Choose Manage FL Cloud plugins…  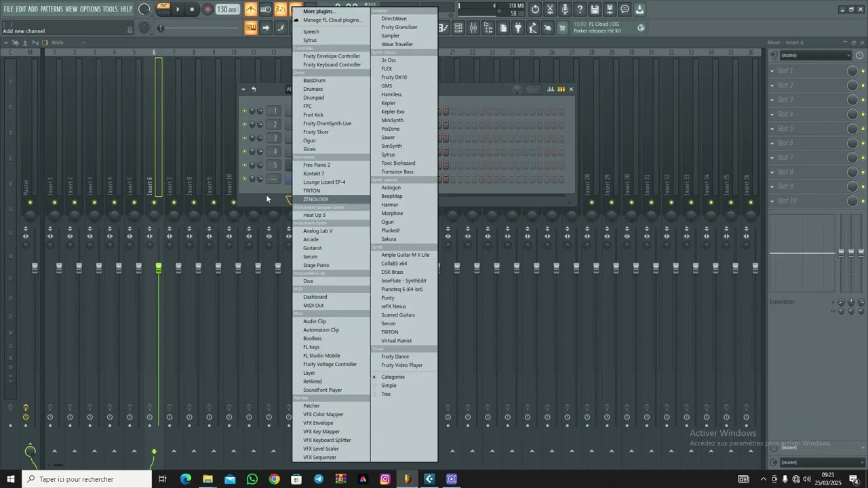click(x=332, y=20)
